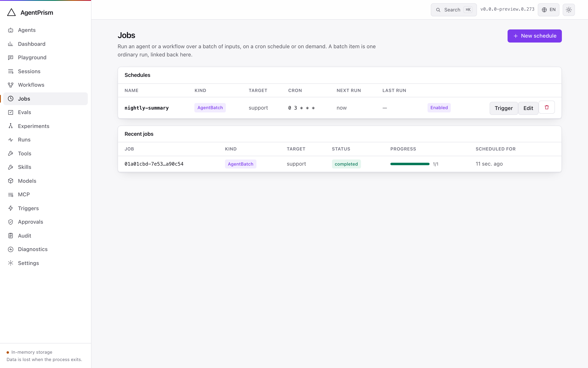
Task: Click the Triggers lightning bolt icon
Action: [x=10, y=208]
